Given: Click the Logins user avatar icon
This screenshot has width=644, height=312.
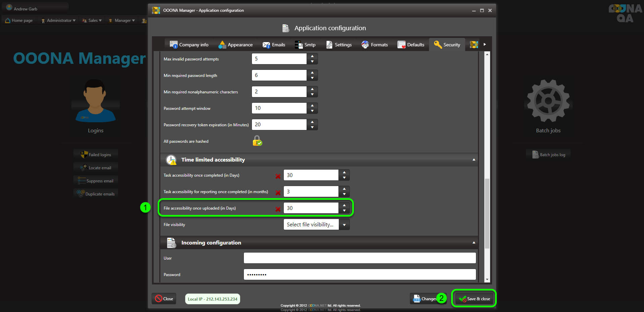Looking at the screenshot, I should (x=95, y=101).
